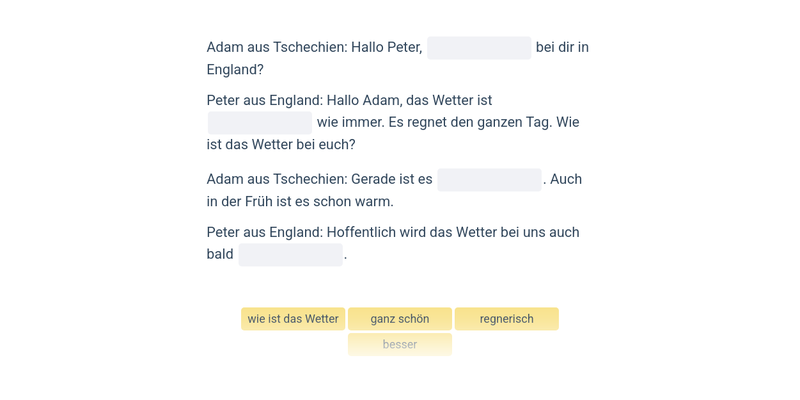800x400 pixels.
Task: Click the words 'Gerade ist es' in Adam's reply
Action: coord(392,180)
